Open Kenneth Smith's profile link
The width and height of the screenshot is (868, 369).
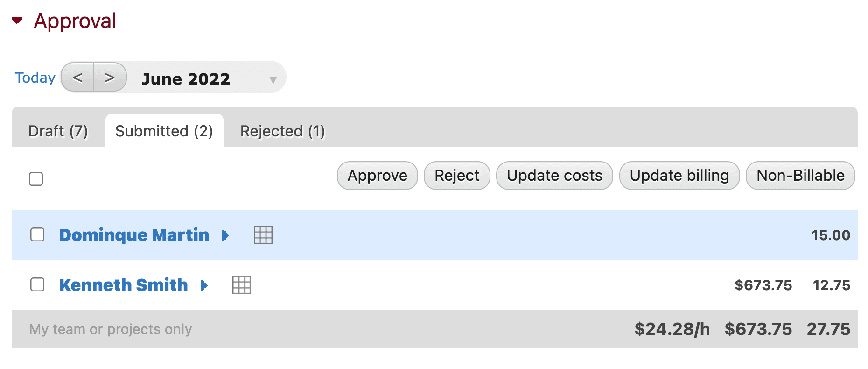coord(123,285)
